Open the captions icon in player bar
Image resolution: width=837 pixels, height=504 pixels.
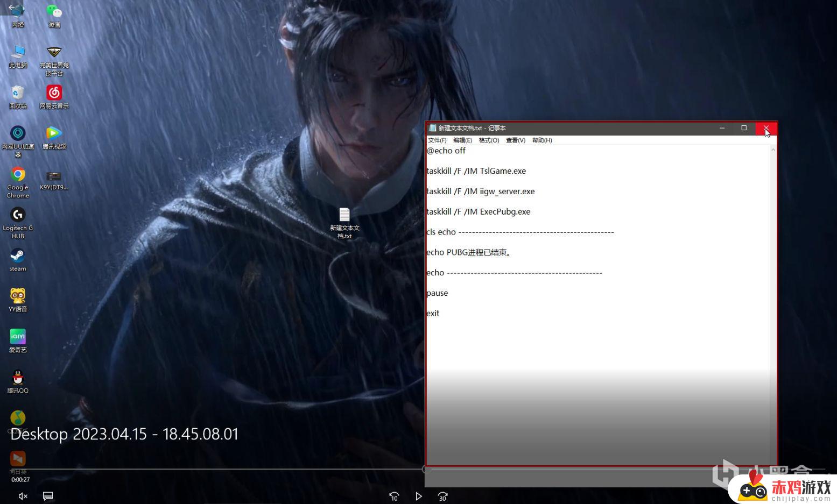pyautogui.click(x=48, y=496)
